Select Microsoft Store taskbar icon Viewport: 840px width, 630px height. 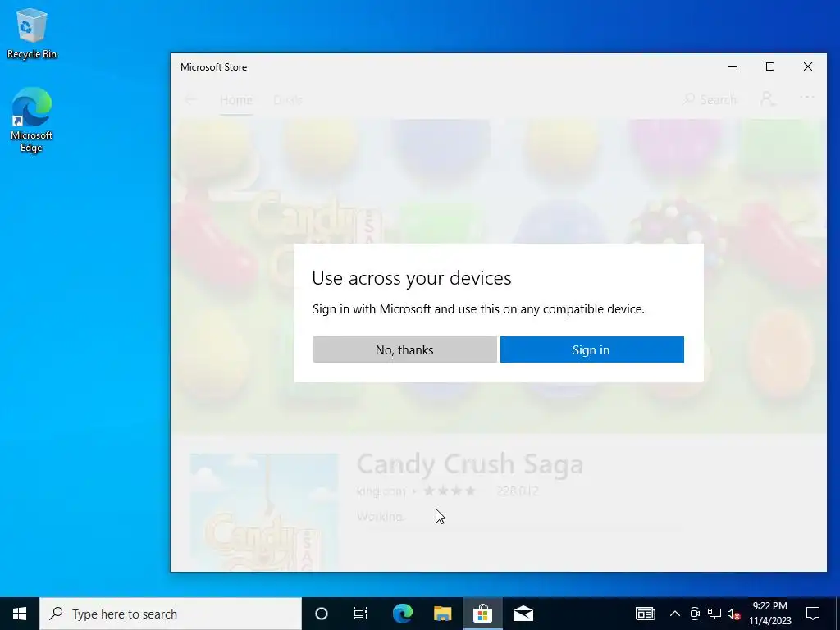pos(482,614)
